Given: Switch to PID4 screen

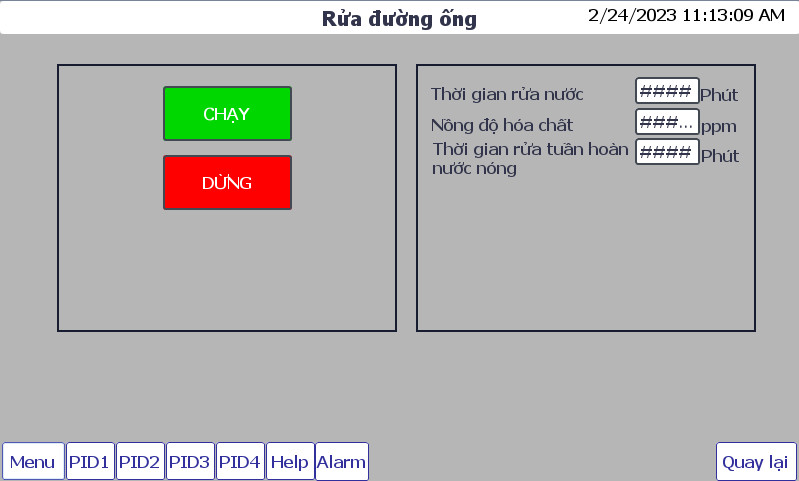Looking at the screenshot, I should (240, 462).
